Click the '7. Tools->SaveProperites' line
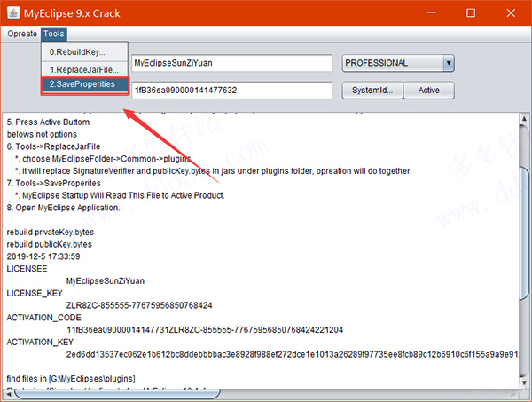Screen dimensions: 532x402 (x=53, y=184)
